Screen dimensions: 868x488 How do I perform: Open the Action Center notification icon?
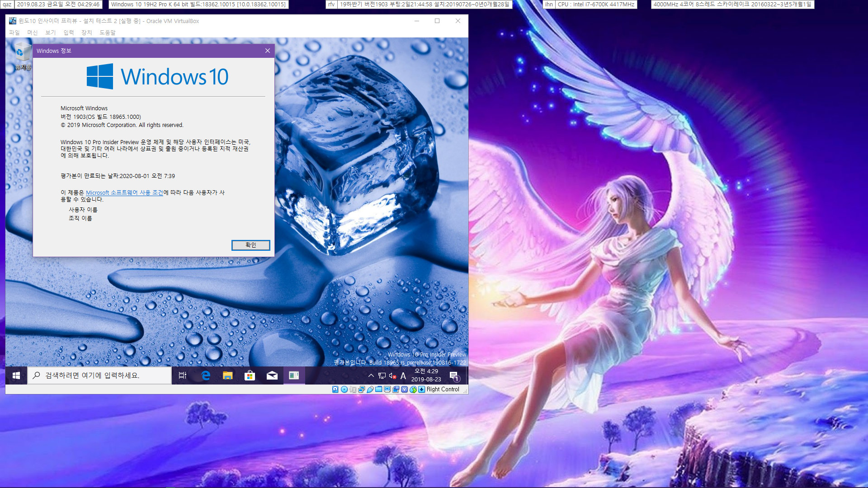point(455,375)
